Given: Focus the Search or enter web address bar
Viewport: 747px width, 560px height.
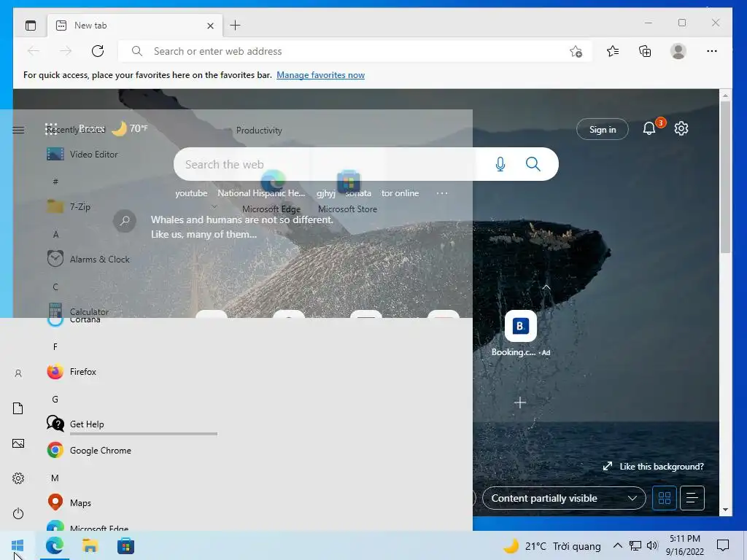Looking at the screenshot, I should [355, 51].
